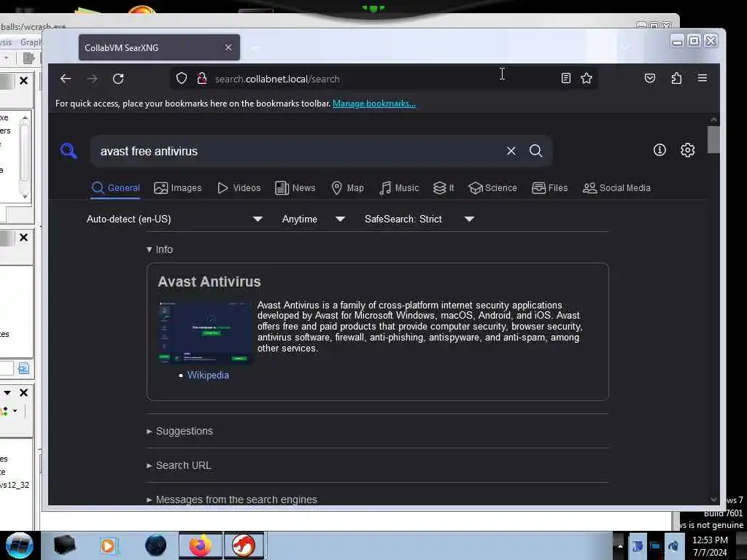747x560 pixels.
Task: Open black box taskbar icon
Action: [x=65, y=545]
